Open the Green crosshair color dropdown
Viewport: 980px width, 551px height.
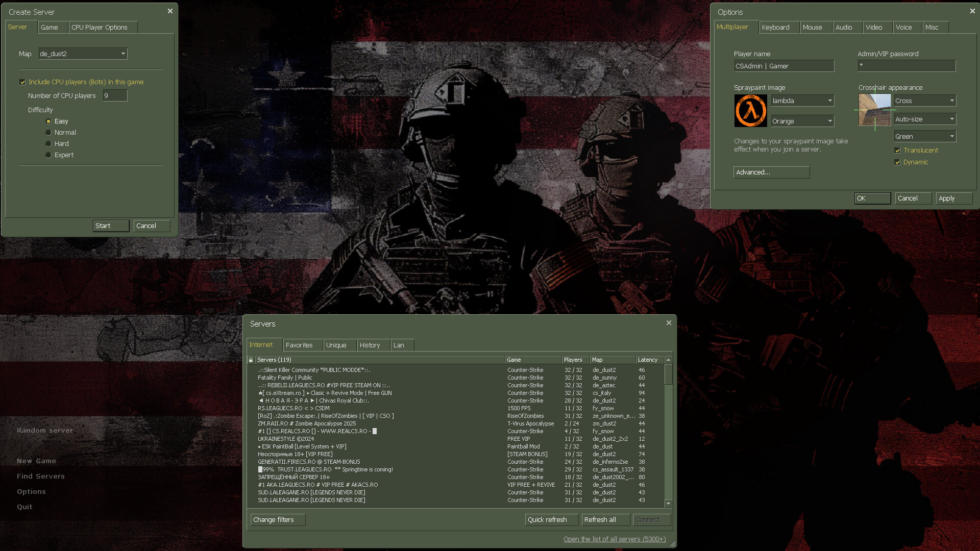coord(924,137)
